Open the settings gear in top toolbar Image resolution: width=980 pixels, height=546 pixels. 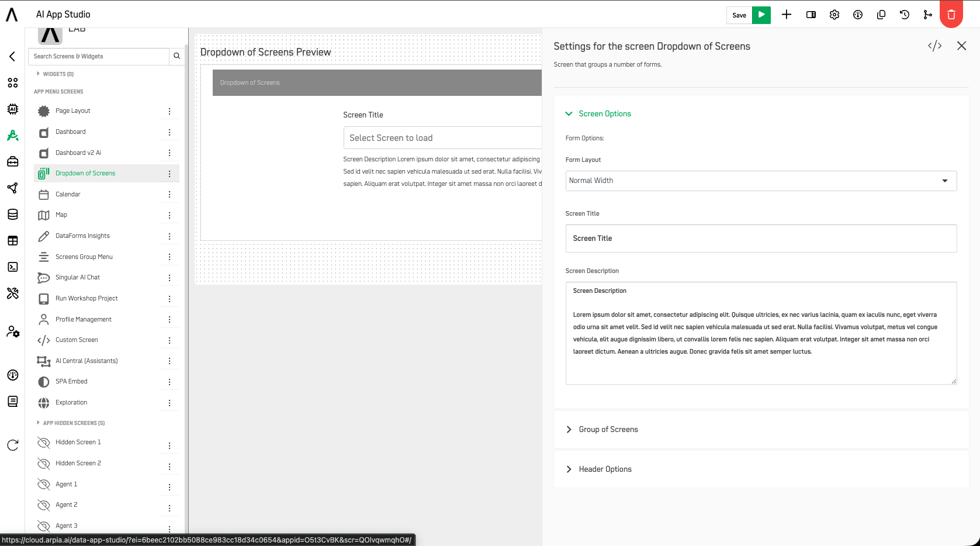(834, 15)
